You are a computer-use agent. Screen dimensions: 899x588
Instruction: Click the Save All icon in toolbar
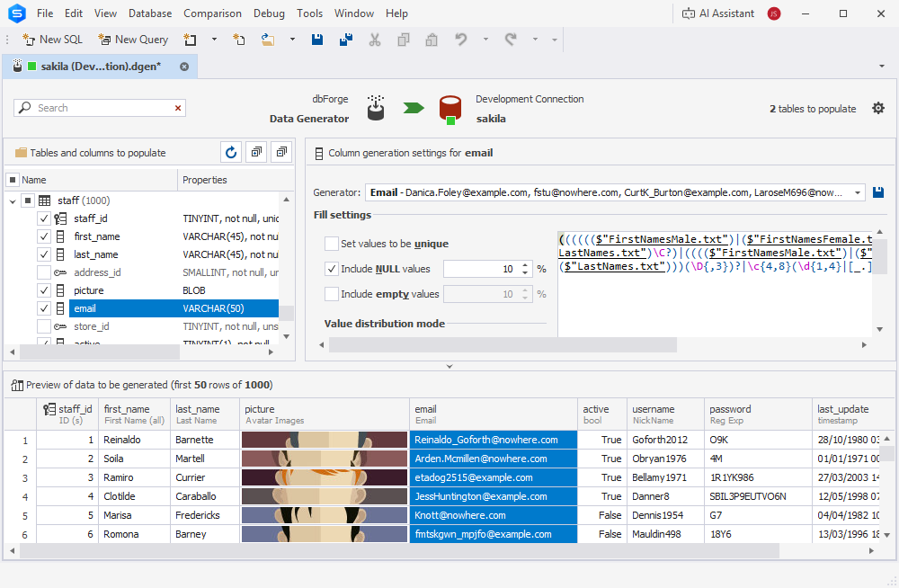click(346, 40)
